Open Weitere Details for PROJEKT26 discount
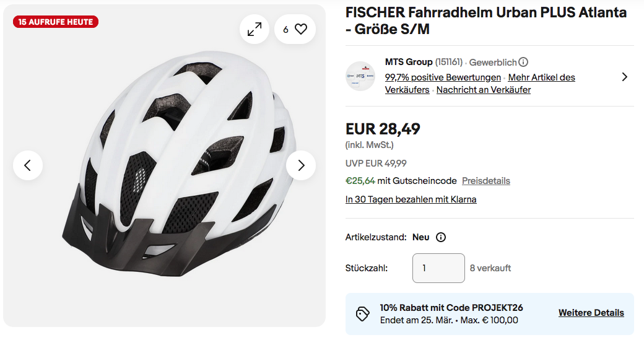 coord(591,313)
